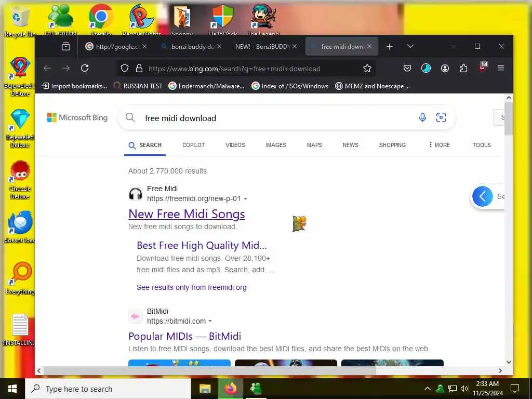Open the Bing MORE menu

(440, 145)
